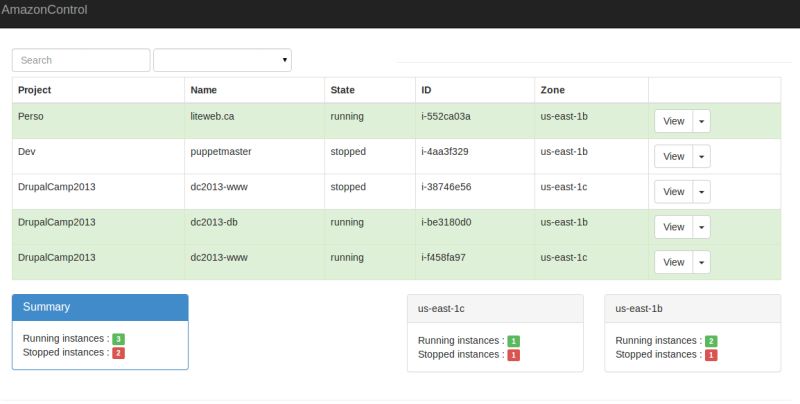The image size is (800, 404).
Task: Click the Summary panel heading
Action: click(100, 307)
